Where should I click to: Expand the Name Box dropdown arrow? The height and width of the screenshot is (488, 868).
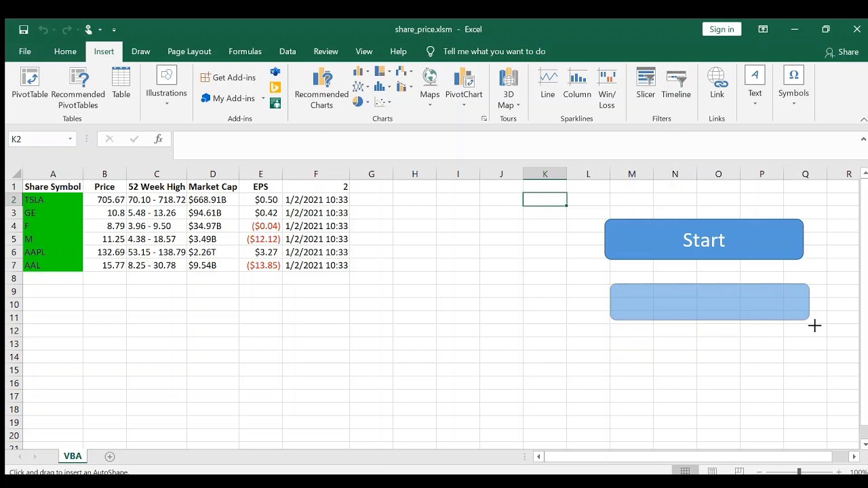click(x=70, y=139)
